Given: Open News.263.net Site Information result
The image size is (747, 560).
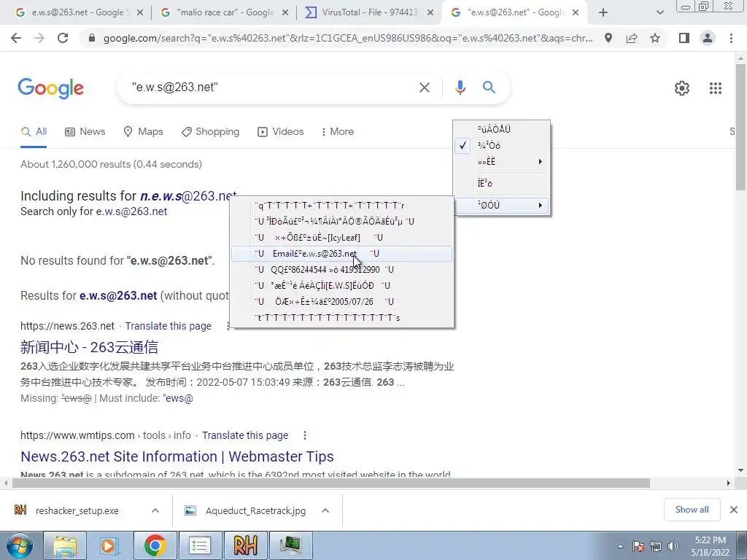Looking at the screenshot, I should pos(177,456).
